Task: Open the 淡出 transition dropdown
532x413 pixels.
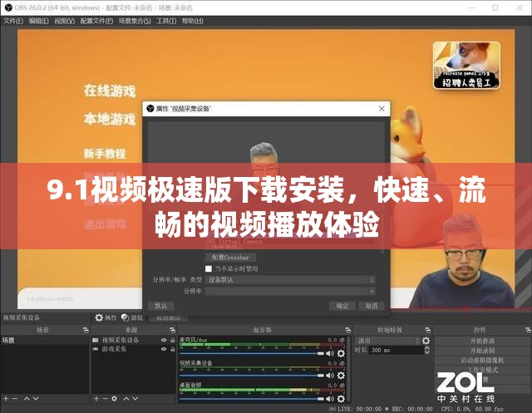Action: [x=387, y=341]
